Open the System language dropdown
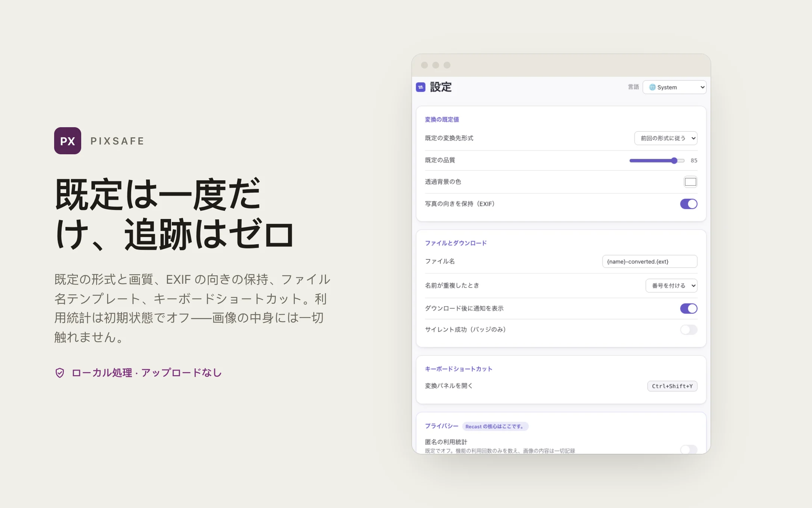Image resolution: width=812 pixels, height=508 pixels. [x=674, y=87]
